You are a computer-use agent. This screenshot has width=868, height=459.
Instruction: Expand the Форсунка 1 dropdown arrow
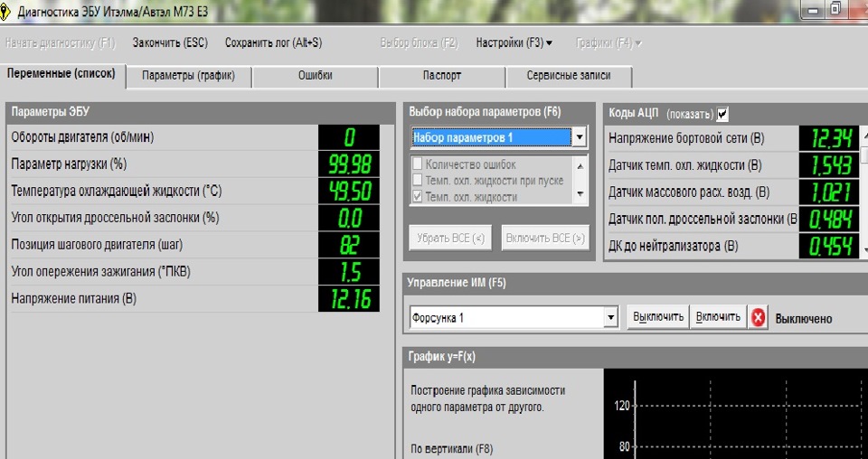point(610,317)
